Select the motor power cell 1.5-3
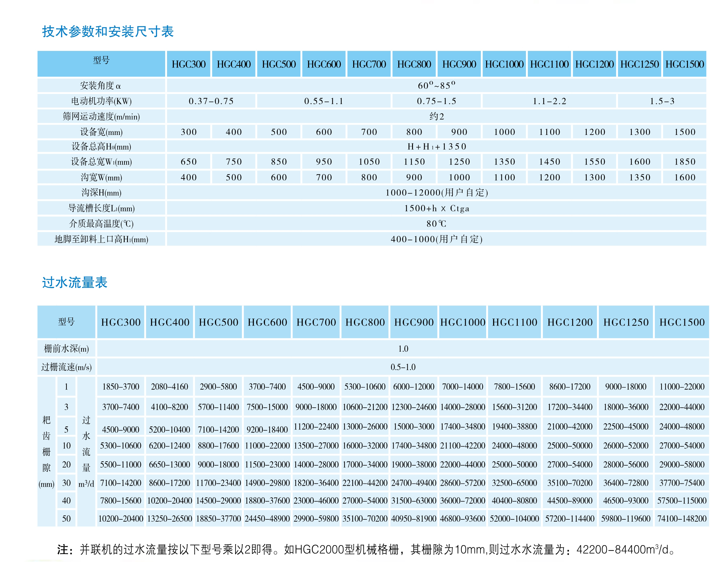 (x=662, y=101)
